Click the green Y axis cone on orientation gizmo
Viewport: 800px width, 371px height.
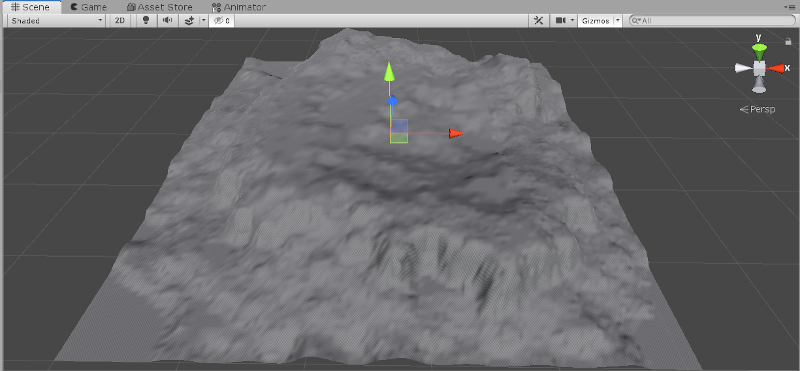point(759,52)
